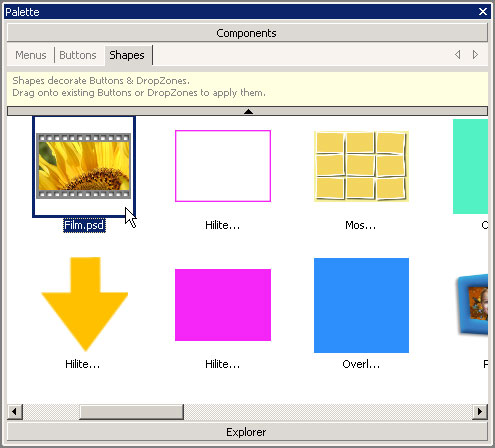Open the Explorer section bar
The height and width of the screenshot is (448, 495).
247,432
